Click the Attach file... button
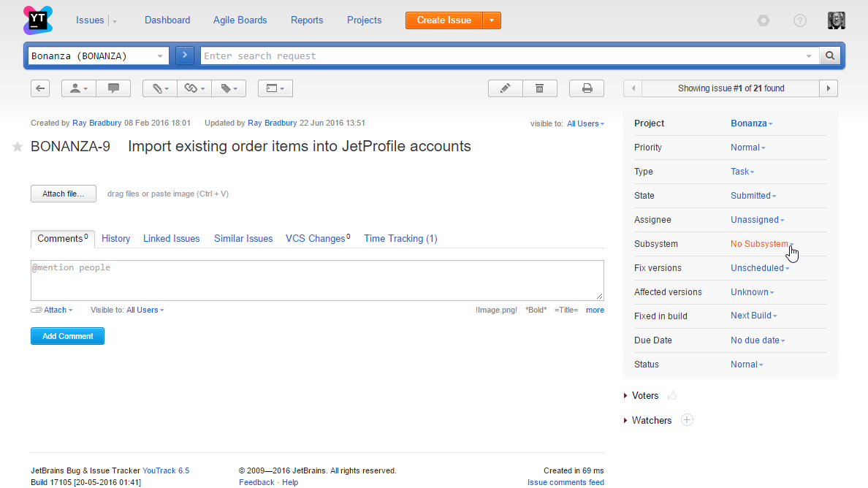868x488 pixels. point(64,194)
